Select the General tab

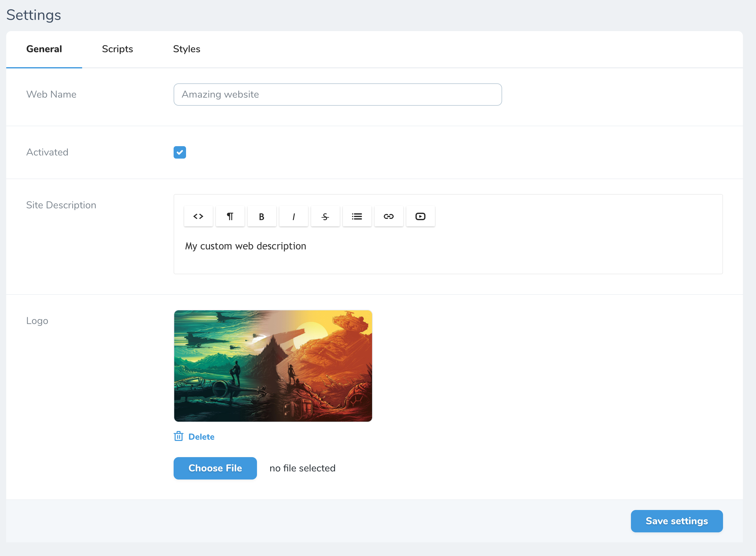[x=44, y=49]
